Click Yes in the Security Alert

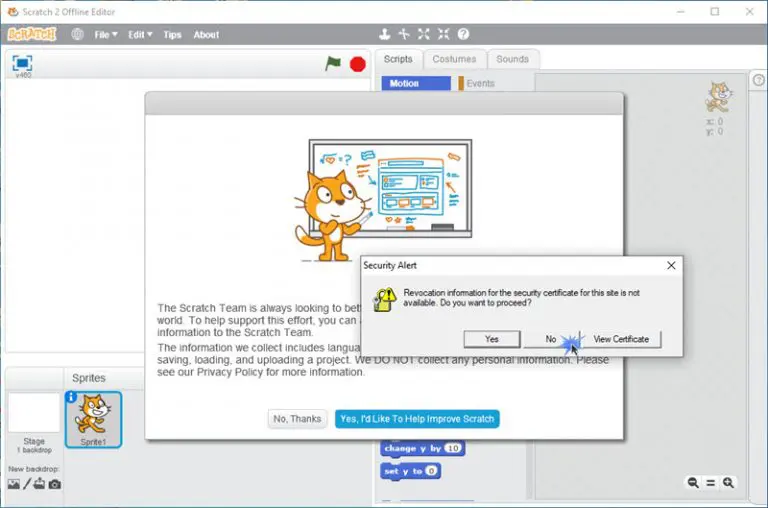click(492, 339)
